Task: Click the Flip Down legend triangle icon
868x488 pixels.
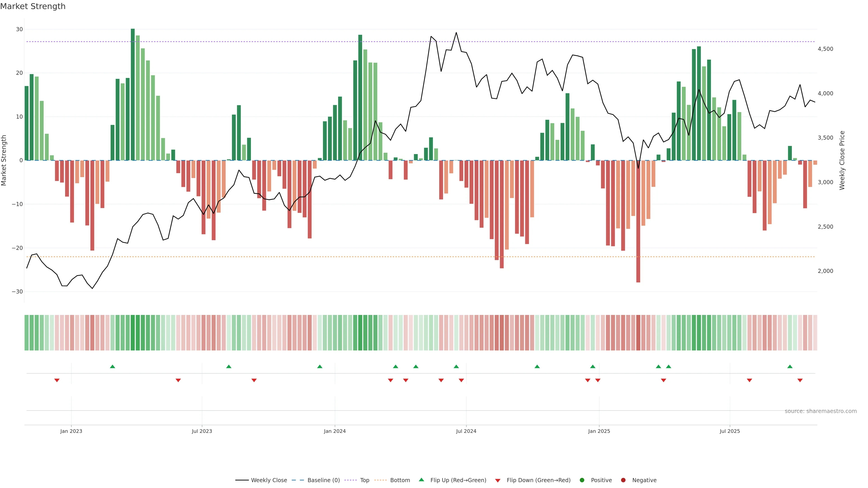Action: coord(498,481)
